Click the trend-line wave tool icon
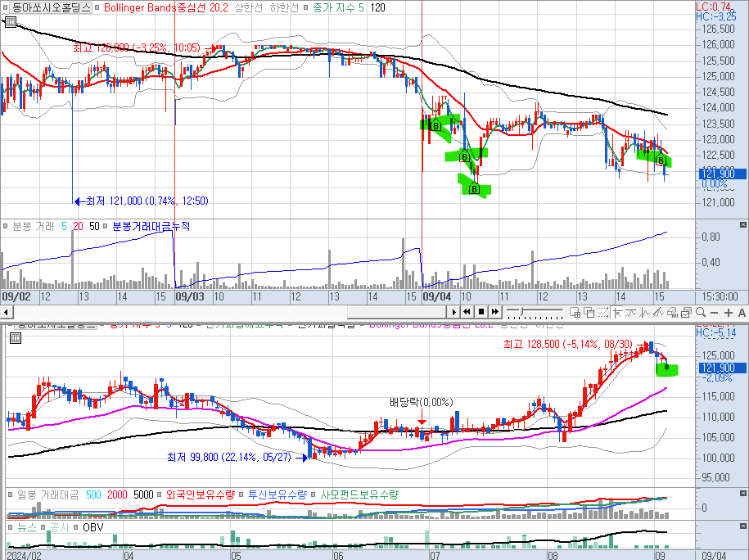Viewport: 749px width, 560px height. [631, 313]
